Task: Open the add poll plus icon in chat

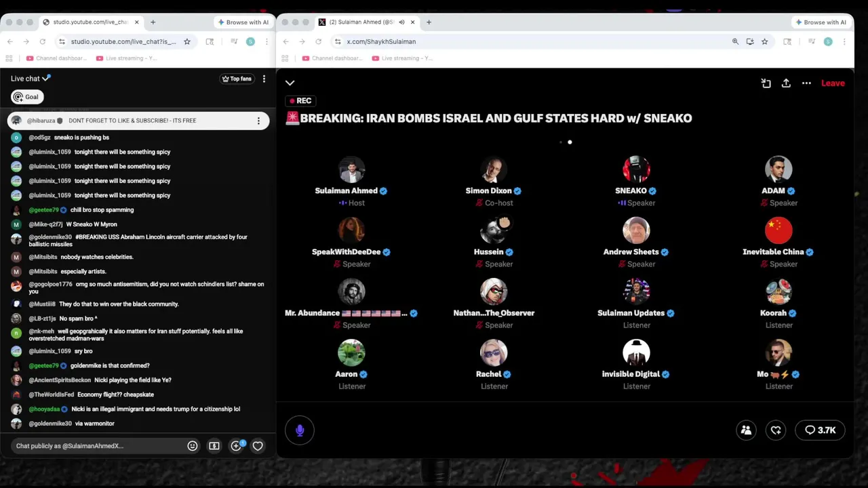Action: point(236,446)
